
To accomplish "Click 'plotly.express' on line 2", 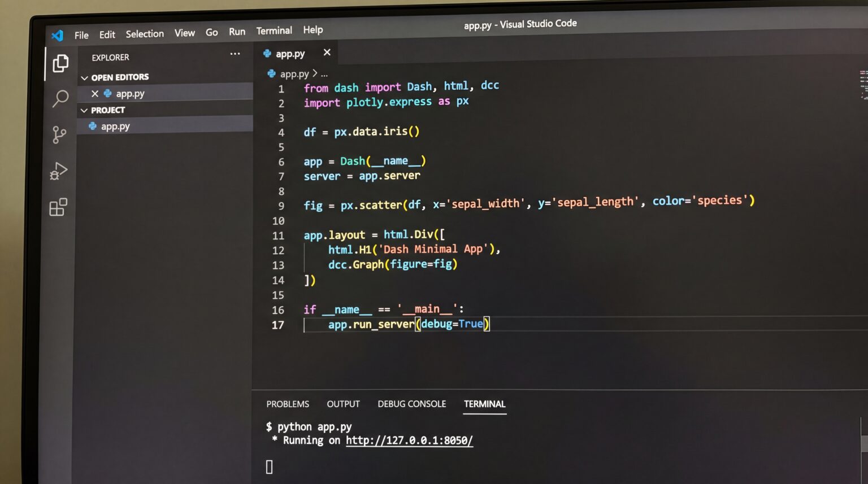I will tap(389, 102).
